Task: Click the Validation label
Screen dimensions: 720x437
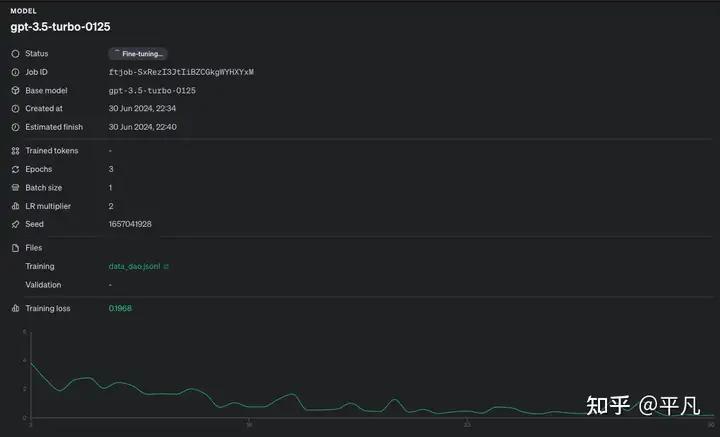Action: point(43,285)
